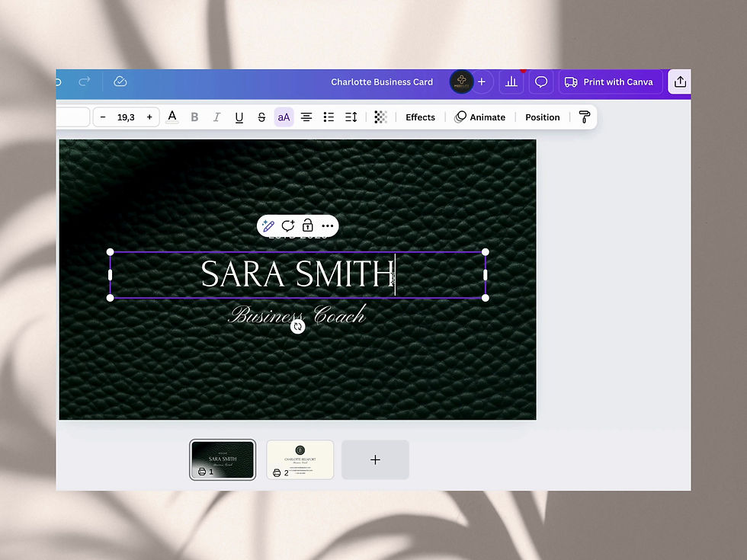This screenshot has height=560, width=747.
Task: Select page 1 thumbnail
Action: (223, 459)
